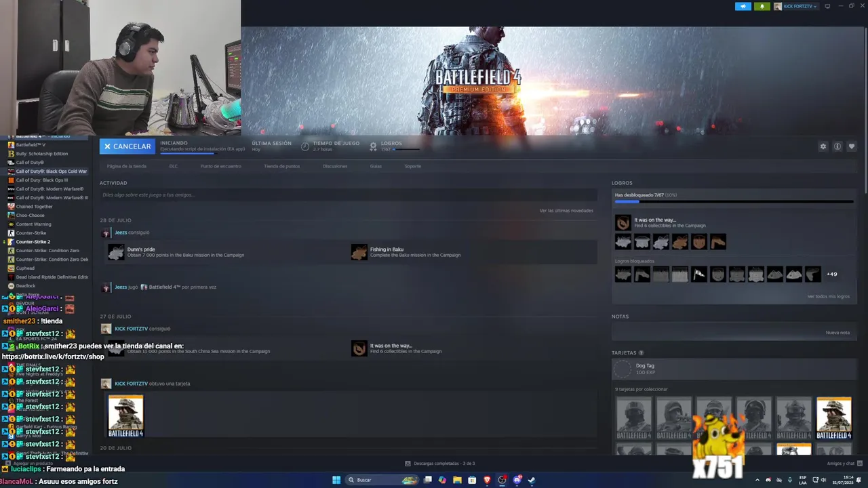
Task: Select Dead Island Riptide Definitive Edition
Action: [x=52, y=277]
